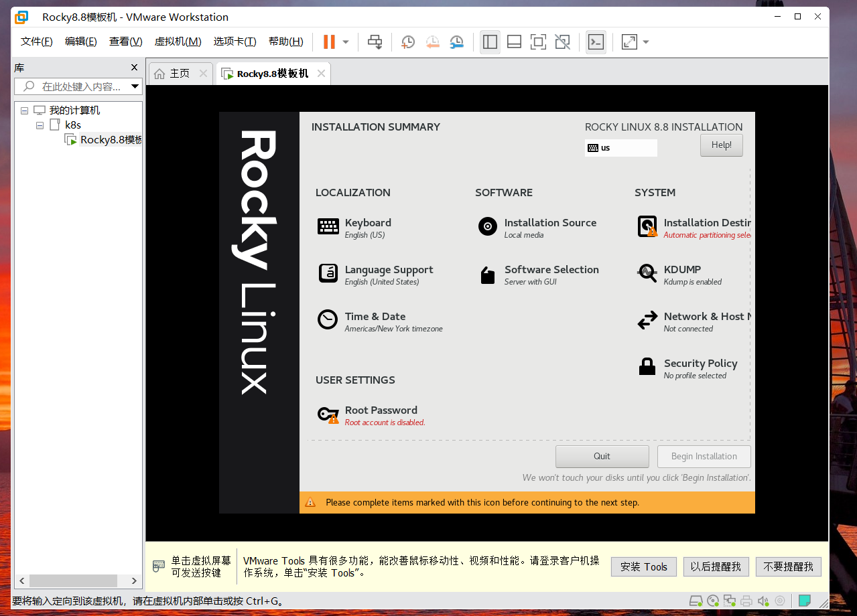Click the hard disk status bar icon
857x616 pixels.
(x=696, y=601)
